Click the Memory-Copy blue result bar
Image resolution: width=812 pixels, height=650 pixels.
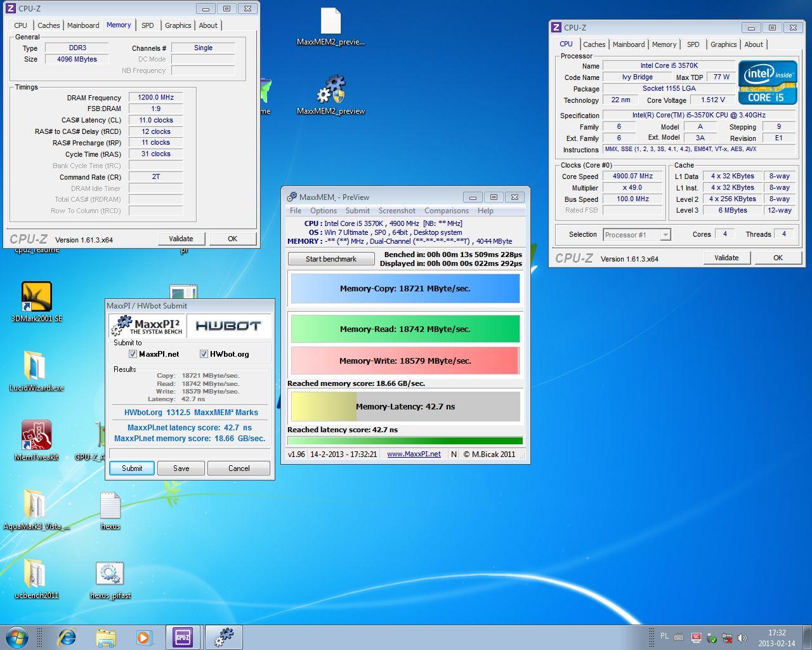(x=405, y=288)
